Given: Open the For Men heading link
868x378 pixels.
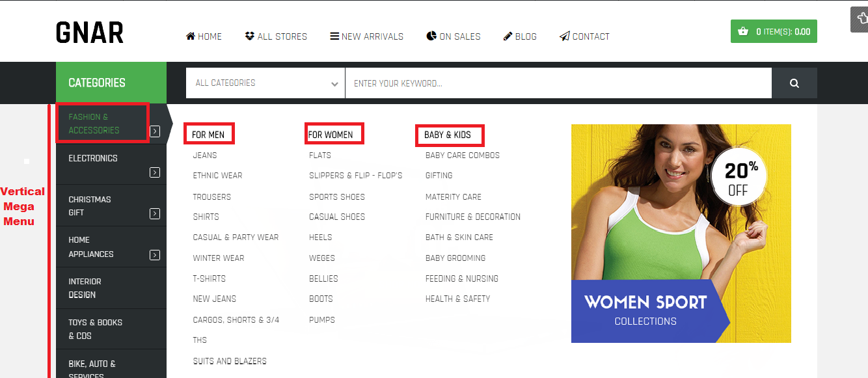Looking at the screenshot, I should [x=208, y=135].
